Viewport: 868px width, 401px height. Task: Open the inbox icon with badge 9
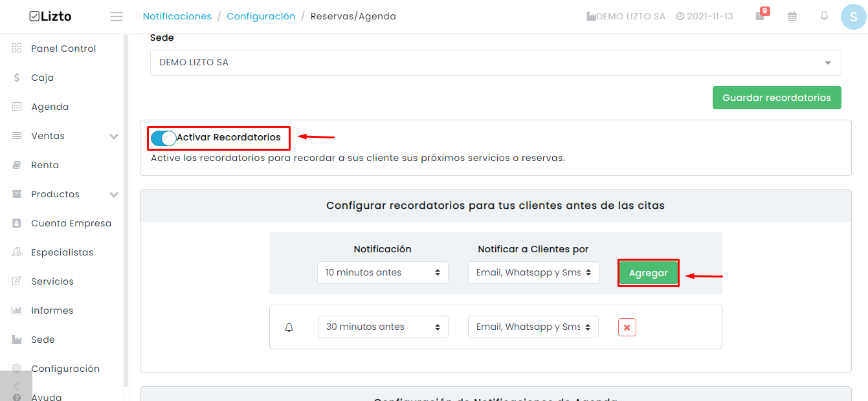(x=761, y=15)
